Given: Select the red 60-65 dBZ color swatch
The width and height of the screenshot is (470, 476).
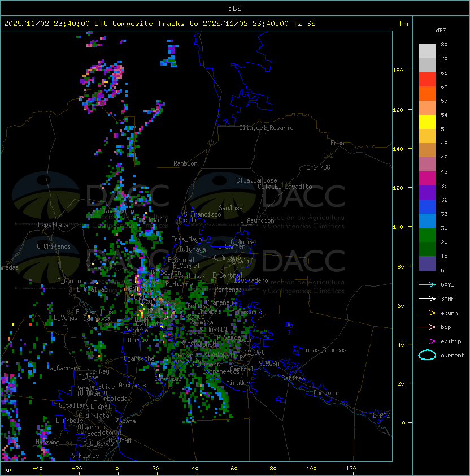Looking at the screenshot, I should (427, 80).
